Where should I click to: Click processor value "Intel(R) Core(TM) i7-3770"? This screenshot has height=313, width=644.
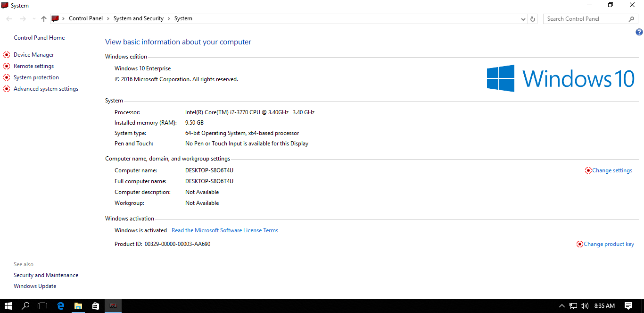250,112
